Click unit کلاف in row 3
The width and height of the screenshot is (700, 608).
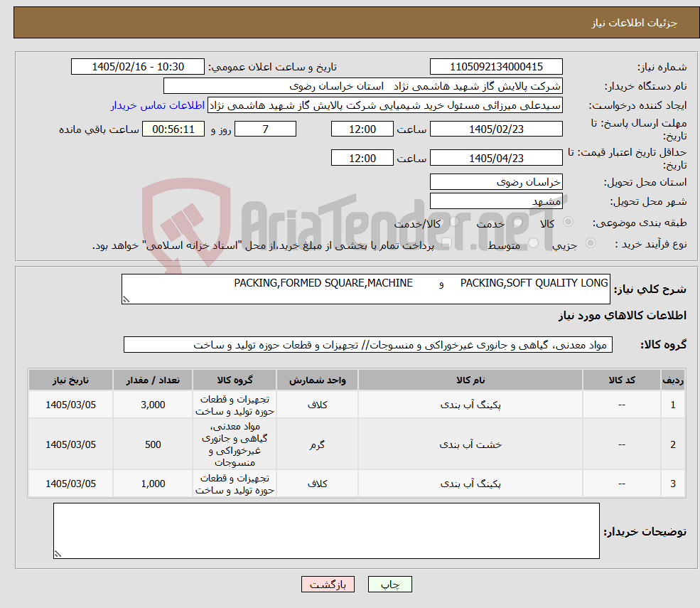317,484
